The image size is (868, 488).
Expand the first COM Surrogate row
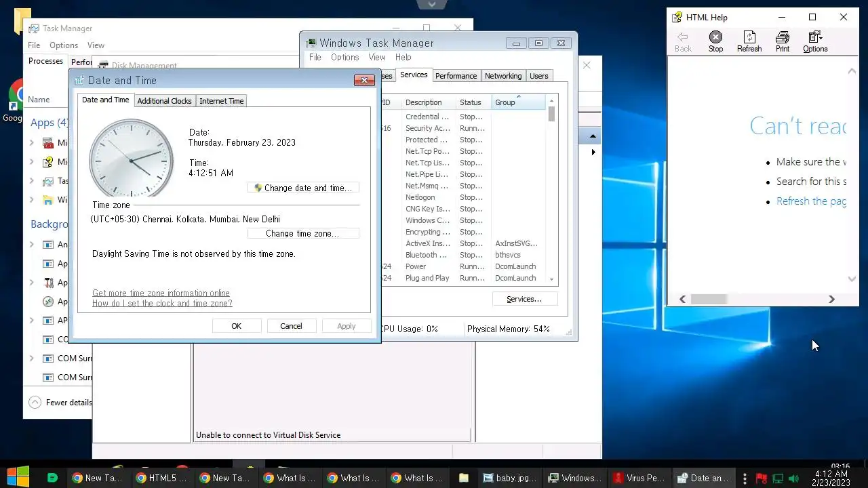(32, 358)
